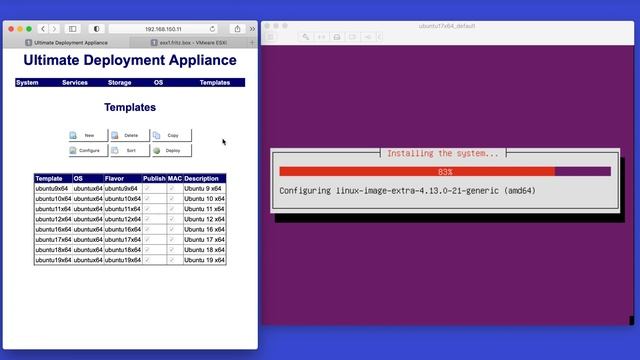Image resolution: width=640 pixels, height=360 pixels.
Task: Click the Delete template button
Action: tap(130, 135)
